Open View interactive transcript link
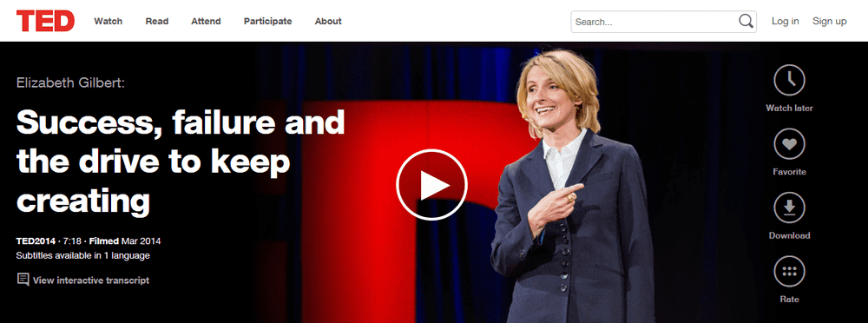The width and height of the screenshot is (868, 323). pyautogui.click(x=91, y=280)
